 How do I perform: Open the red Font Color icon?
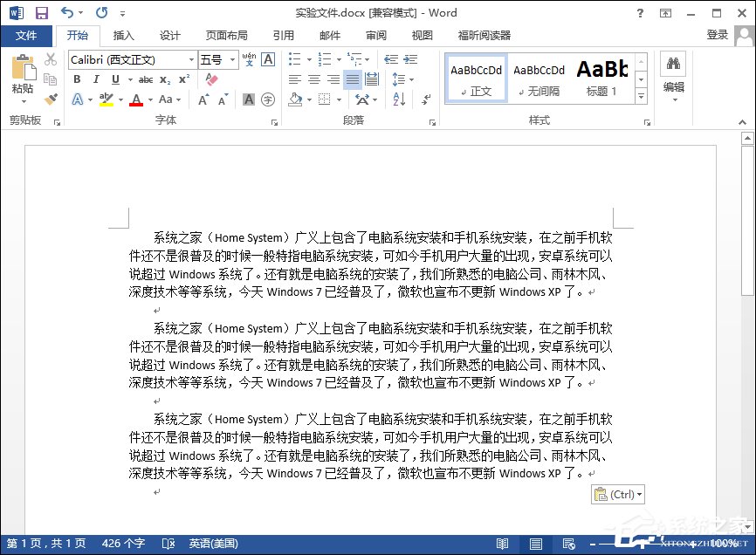(x=137, y=99)
